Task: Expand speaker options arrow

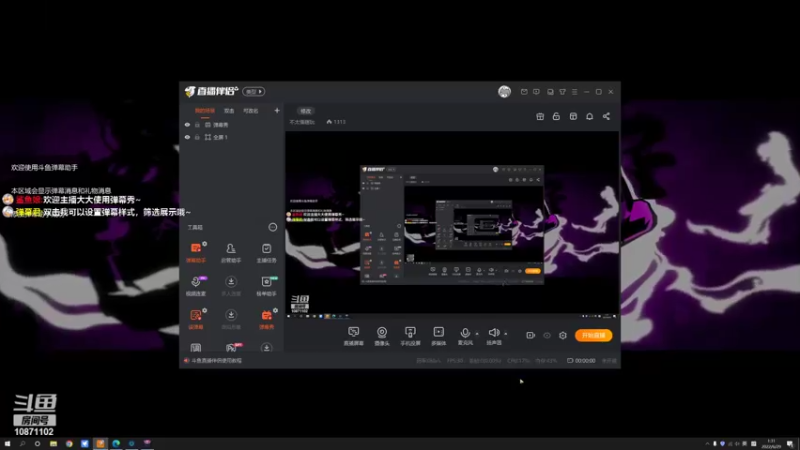Action: (x=506, y=334)
